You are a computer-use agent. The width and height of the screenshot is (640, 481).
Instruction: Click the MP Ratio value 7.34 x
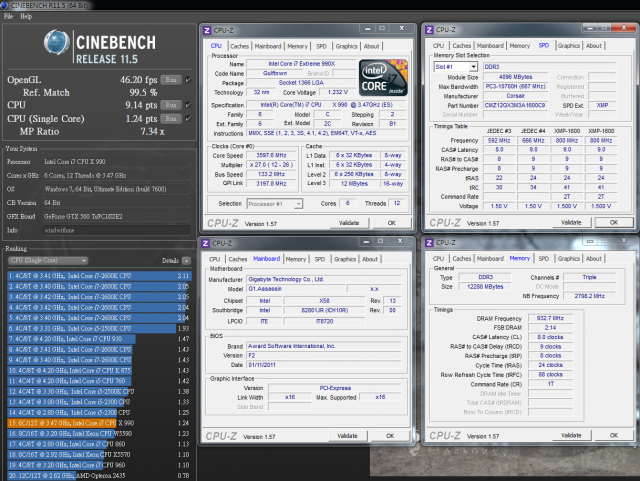(x=152, y=131)
